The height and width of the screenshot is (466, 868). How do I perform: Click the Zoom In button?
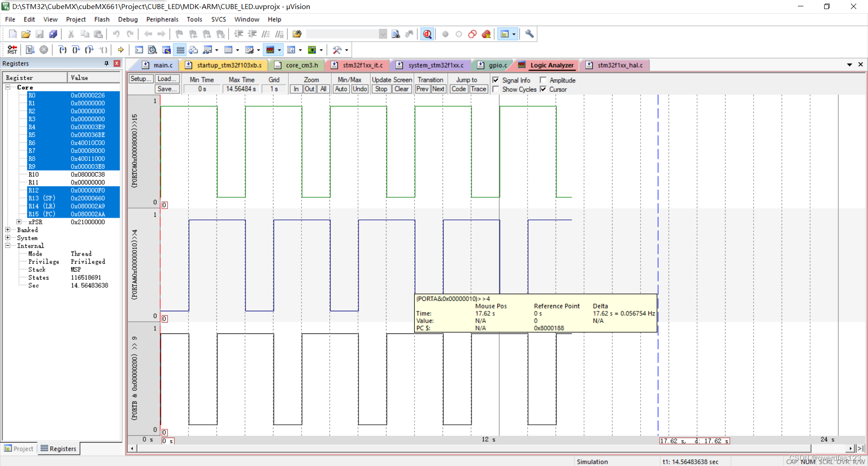click(x=296, y=89)
